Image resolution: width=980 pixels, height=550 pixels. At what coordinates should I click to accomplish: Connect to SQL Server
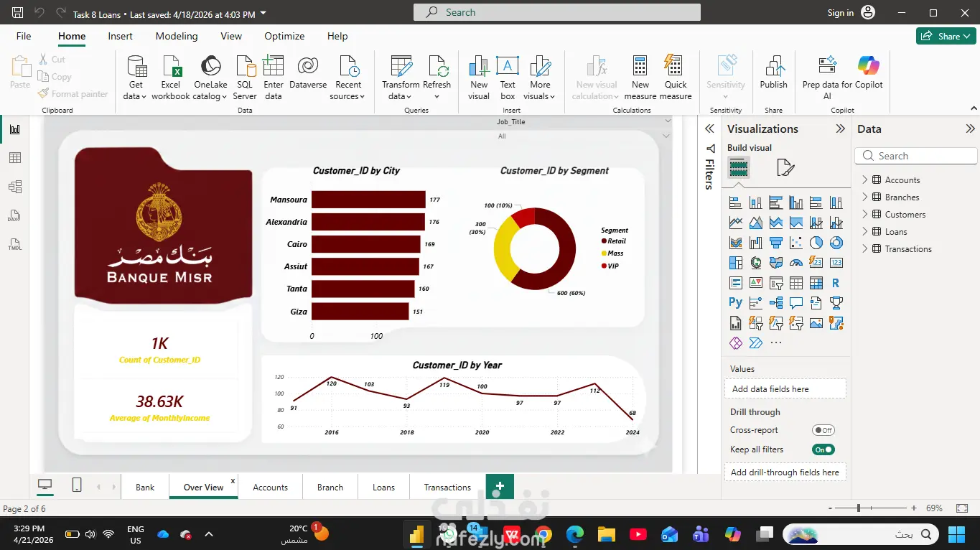point(245,78)
